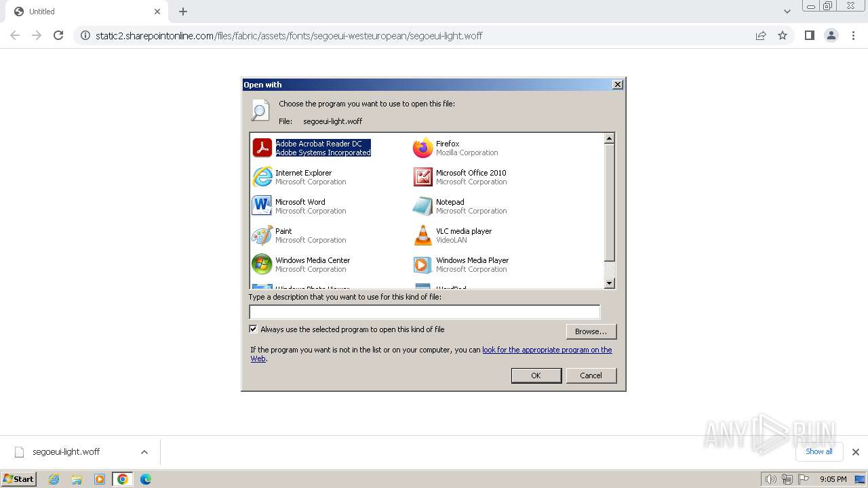Close the Open with dialog
The image size is (868, 488).
(617, 85)
